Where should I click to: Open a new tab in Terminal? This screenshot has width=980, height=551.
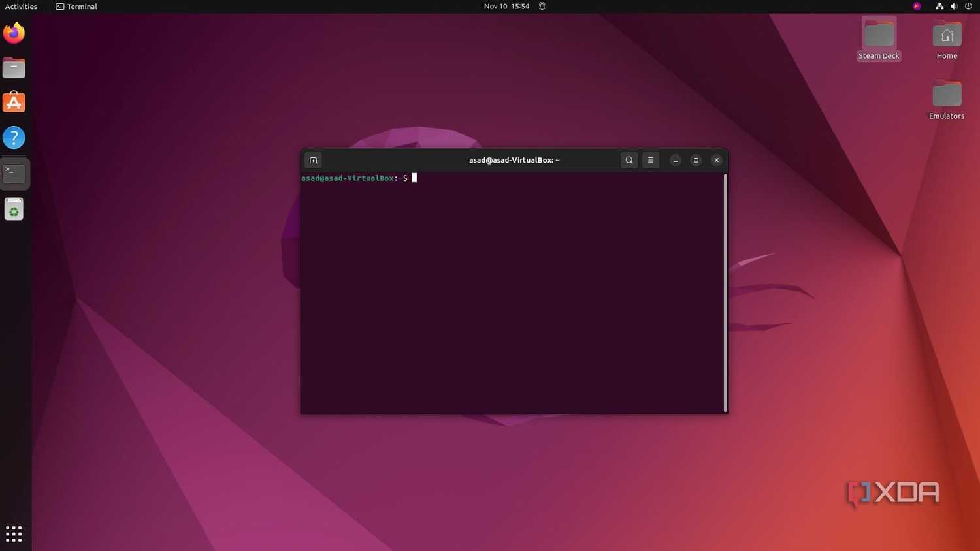[313, 160]
